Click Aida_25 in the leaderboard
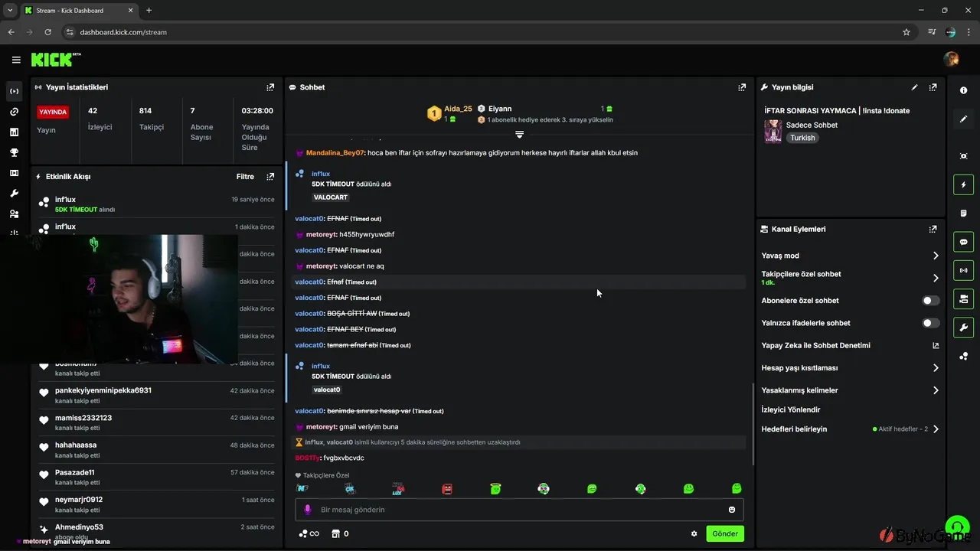The width and height of the screenshot is (980, 551). 458,109
